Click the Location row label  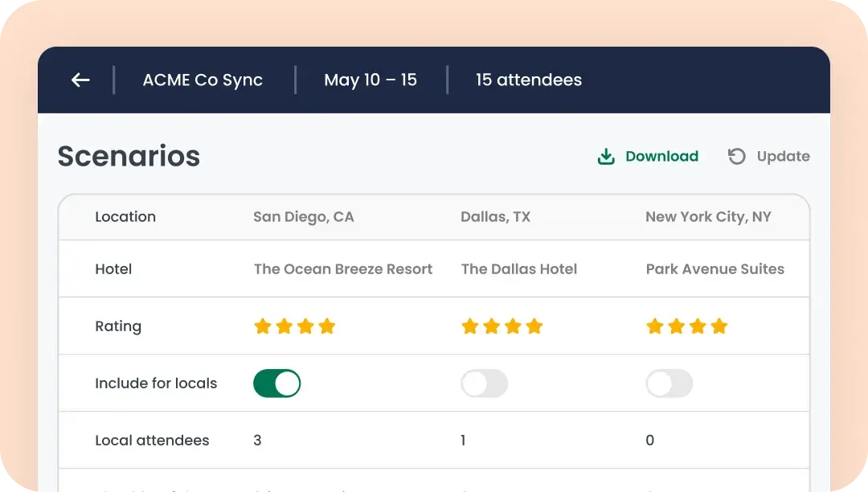tap(125, 217)
